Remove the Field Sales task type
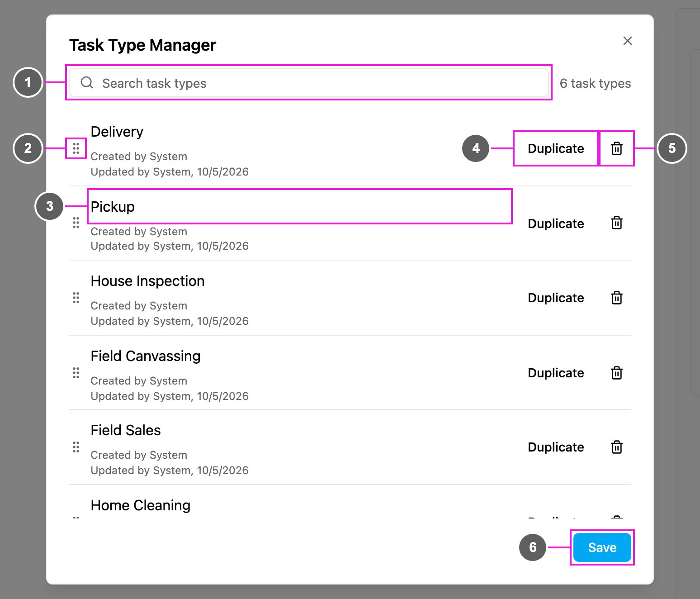The image size is (700, 599). coord(617,447)
